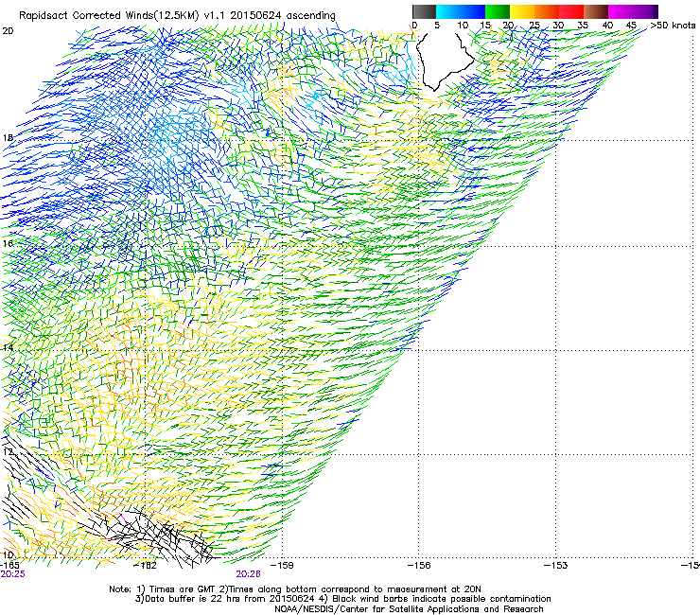This screenshot has width=700, height=615.
Task: Click the '14' latitude label on left axis
Action: click(8, 347)
